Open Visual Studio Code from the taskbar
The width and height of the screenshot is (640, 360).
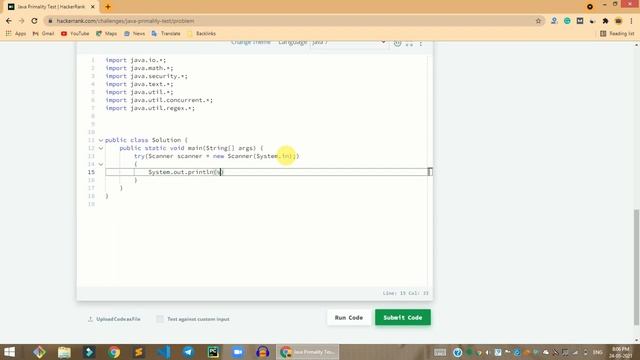pyautogui.click(x=164, y=352)
